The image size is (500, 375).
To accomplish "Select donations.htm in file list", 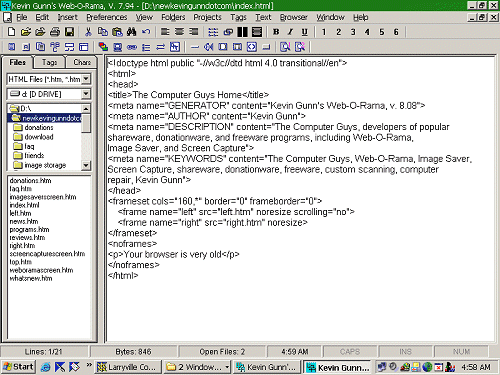I will (30, 180).
